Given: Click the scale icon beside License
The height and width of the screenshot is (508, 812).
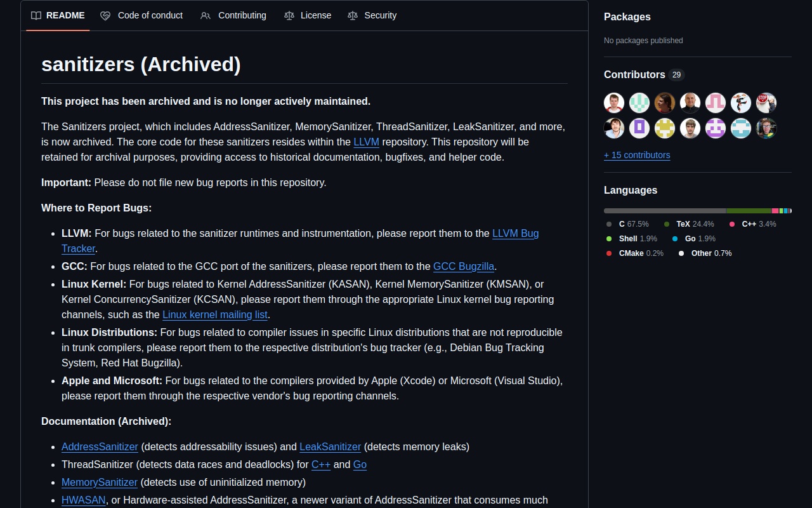Looking at the screenshot, I should click(289, 15).
